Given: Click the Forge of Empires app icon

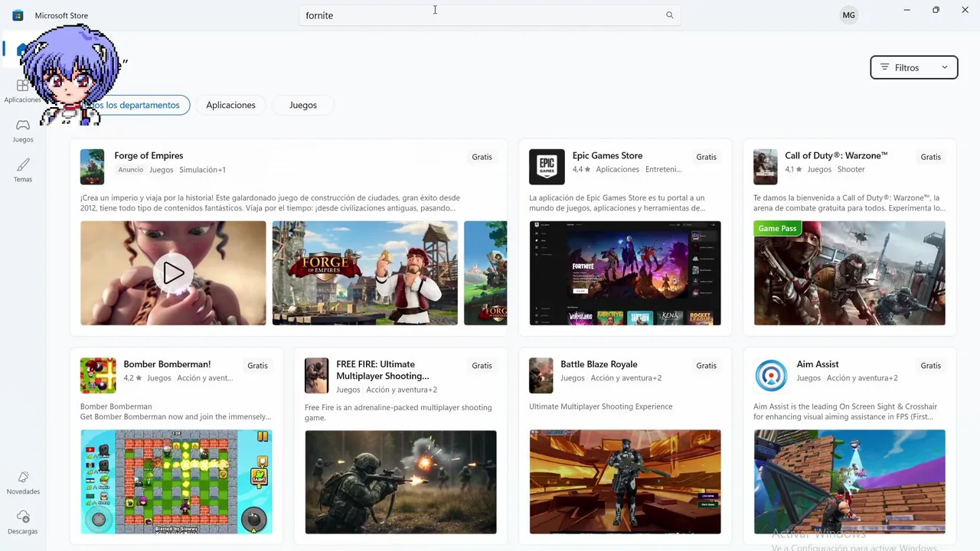Looking at the screenshot, I should [92, 167].
